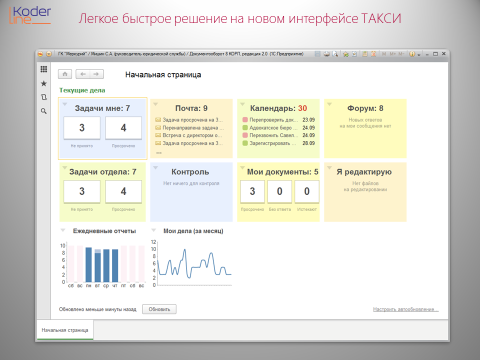Image resolution: width=480 pixels, height=360 pixels.
Task: Expand the Контроль widget menu triangle
Action: click(x=155, y=167)
